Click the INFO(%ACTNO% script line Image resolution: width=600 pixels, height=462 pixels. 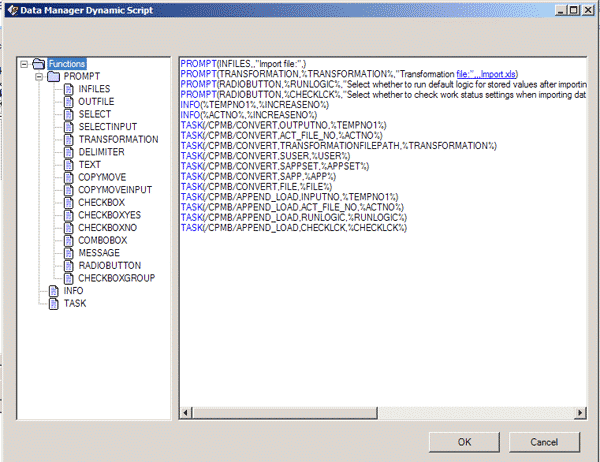click(249, 115)
